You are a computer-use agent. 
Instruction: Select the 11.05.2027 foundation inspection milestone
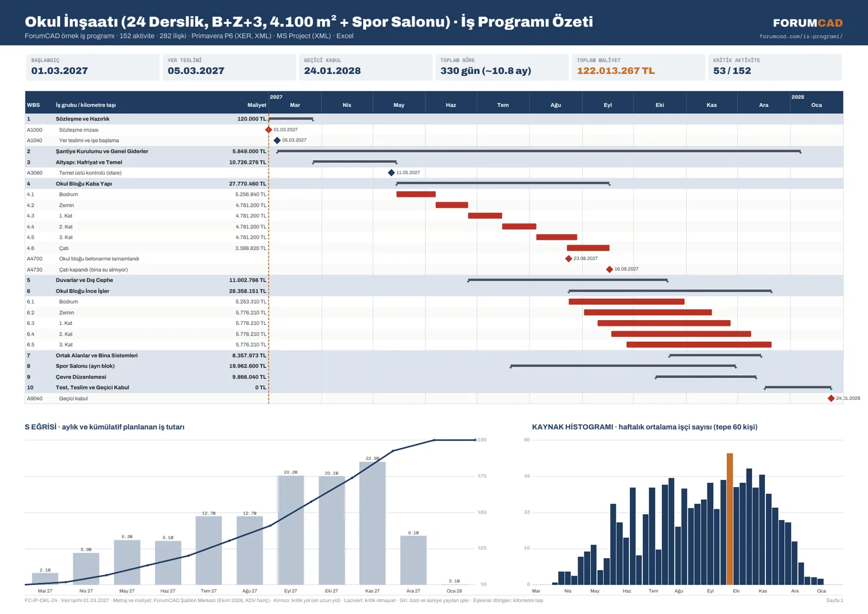[x=391, y=172]
